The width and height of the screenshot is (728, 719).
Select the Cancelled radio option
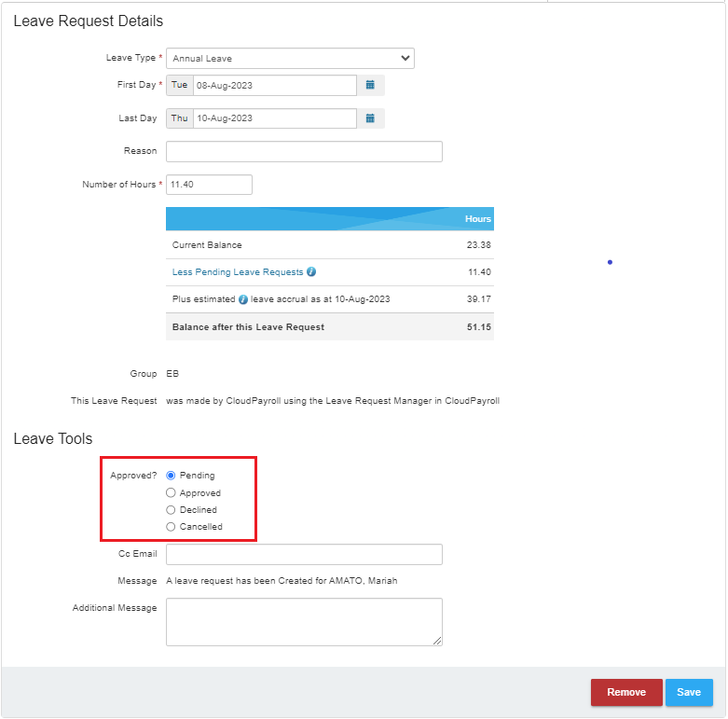(171, 527)
